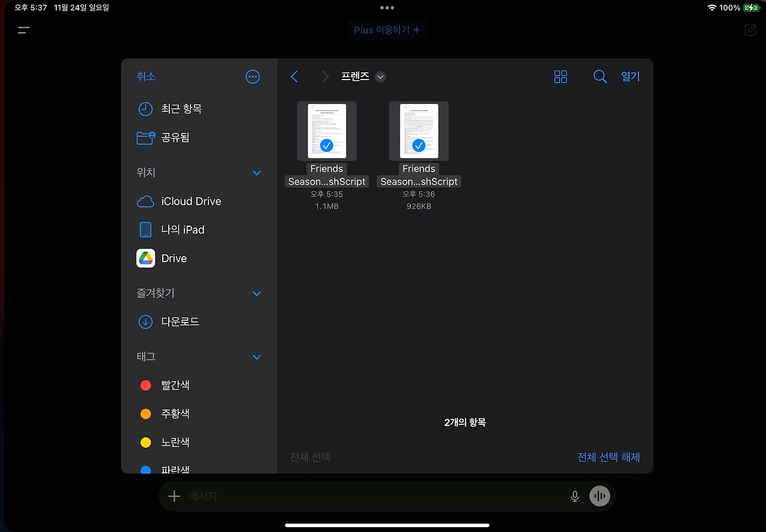766x532 pixels.
Task: Tap the three-dot multitasking indicator at top
Action: 387,8
